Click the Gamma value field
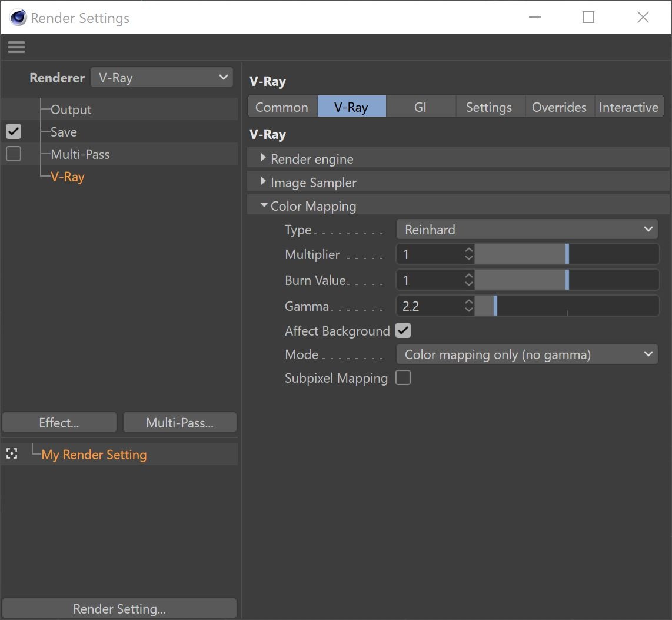The image size is (672, 620). 430,306
